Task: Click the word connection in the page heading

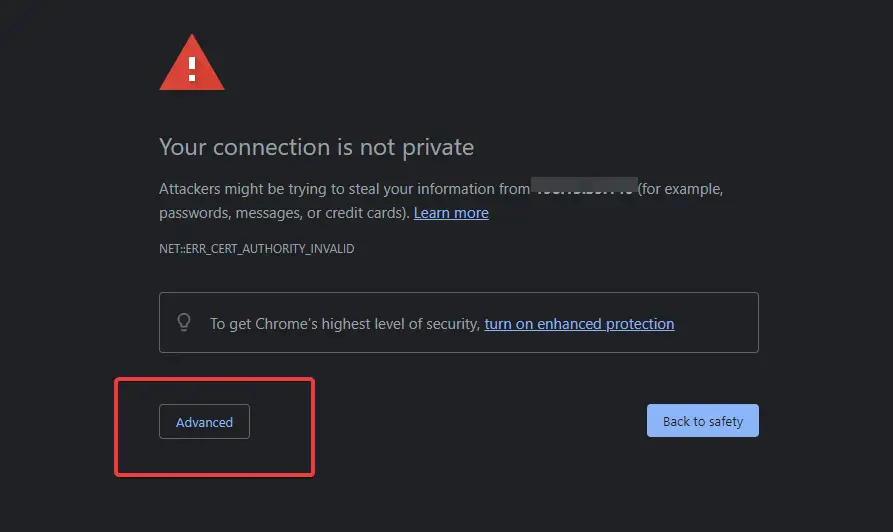Action: pyautogui.click(x=272, y=148)
